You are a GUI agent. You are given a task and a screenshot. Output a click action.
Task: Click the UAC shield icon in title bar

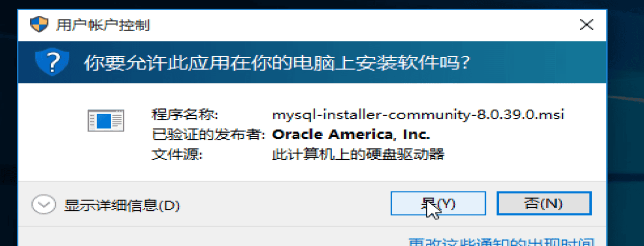pyautogui.click(x=39, y=24)
